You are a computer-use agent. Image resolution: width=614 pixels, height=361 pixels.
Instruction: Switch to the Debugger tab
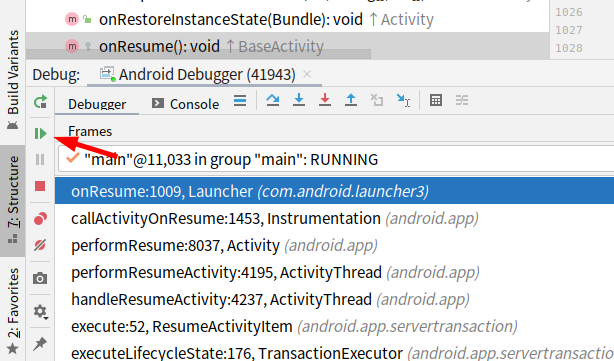[x=97, y=104]
